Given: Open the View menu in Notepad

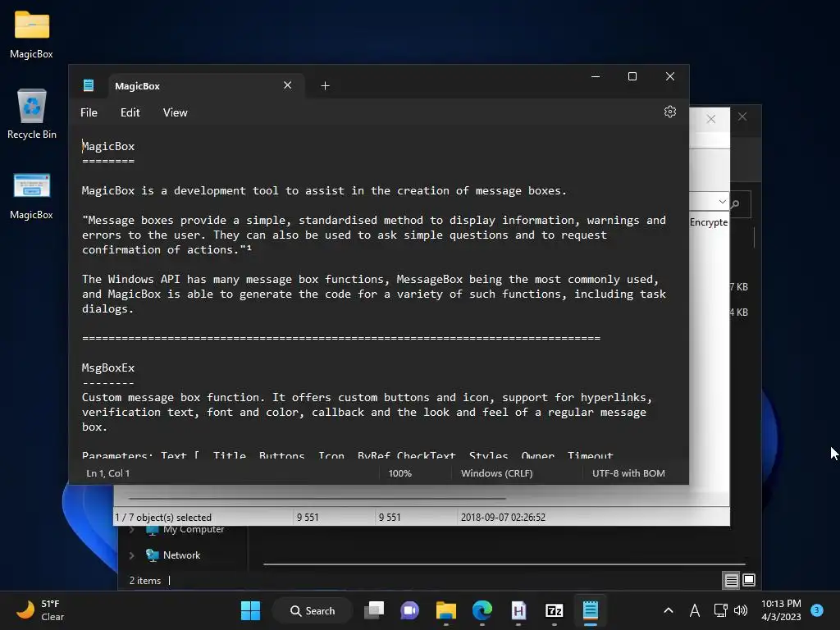Looking at the screenshot, I should [x=176, y=112].
